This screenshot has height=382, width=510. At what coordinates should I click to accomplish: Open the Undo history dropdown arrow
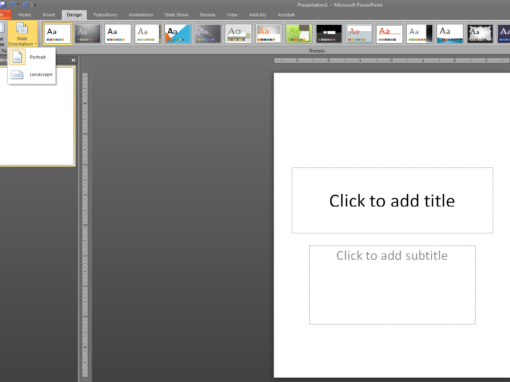pyautogui.click(x=18, y=5)
